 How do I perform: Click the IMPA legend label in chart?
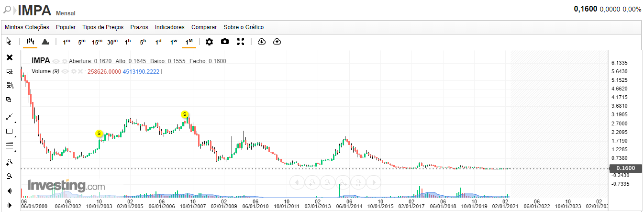coord(41,61)
